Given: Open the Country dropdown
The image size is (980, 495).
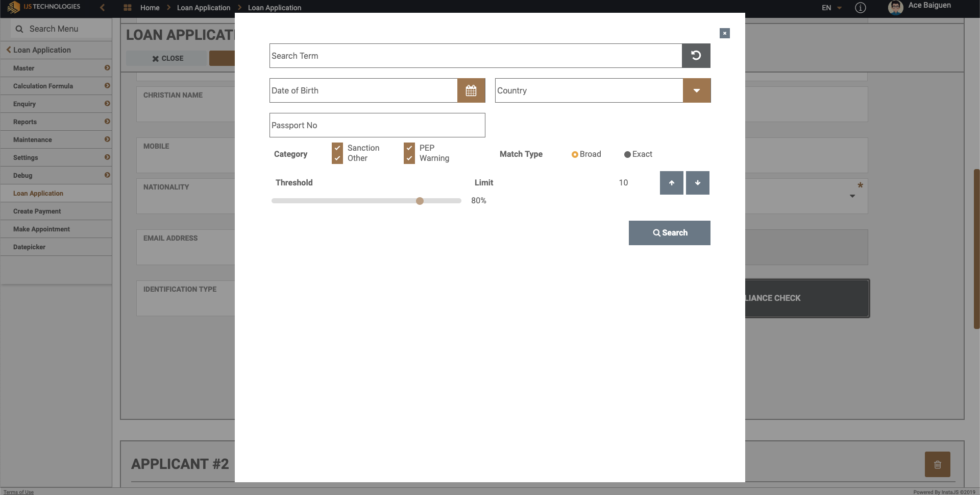Looking at the screenshot, I should pyautogui.click(x=696, y=90).
